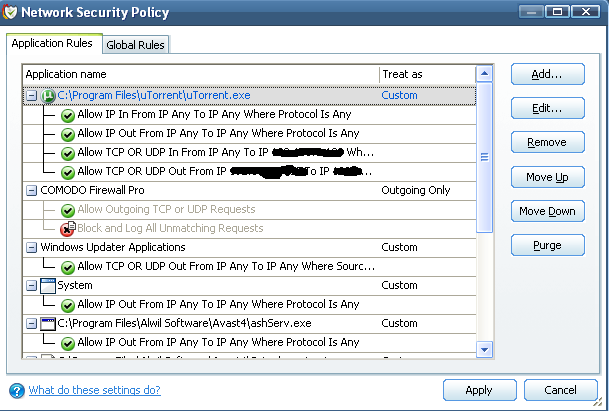Viewport: 609px width, 411px height.
Task: Collapse the Windows Updater Applications group
Action: click(x=31, y=247)
